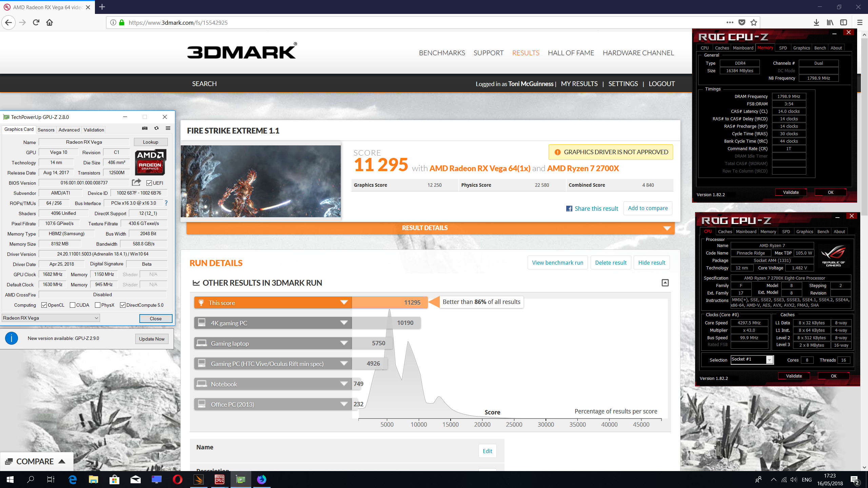Open Task View on the taskbar
The height and width of the screenshot is (488, 868).
pyautogui.click(x=51, y=480)
